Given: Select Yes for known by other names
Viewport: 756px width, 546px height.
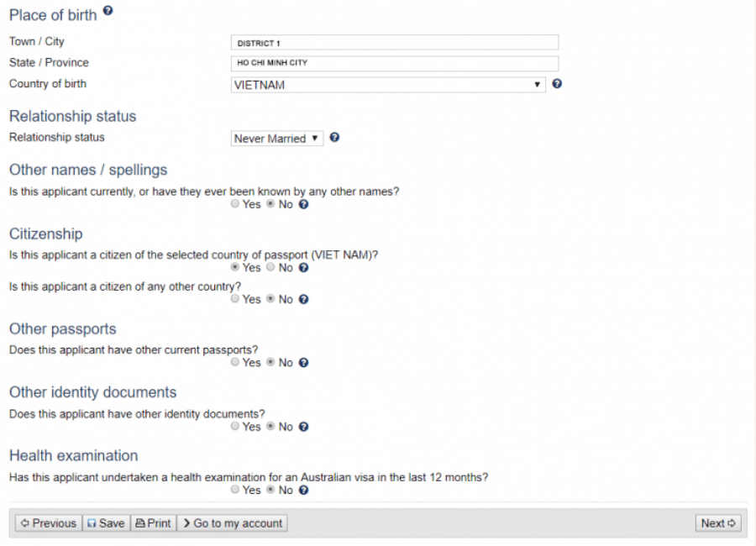Looking at the screenshot, I should coord(235,204).
